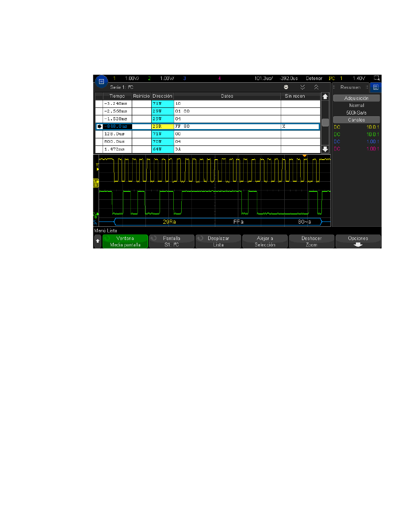Click the Detener run status
This screenshot has height=515, width=420.
click(314, 78)
